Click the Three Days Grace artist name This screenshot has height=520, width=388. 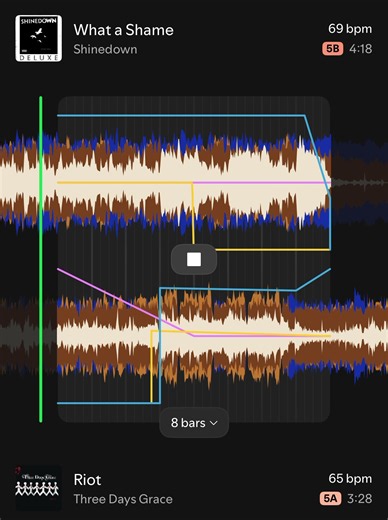tap(123, 499)
